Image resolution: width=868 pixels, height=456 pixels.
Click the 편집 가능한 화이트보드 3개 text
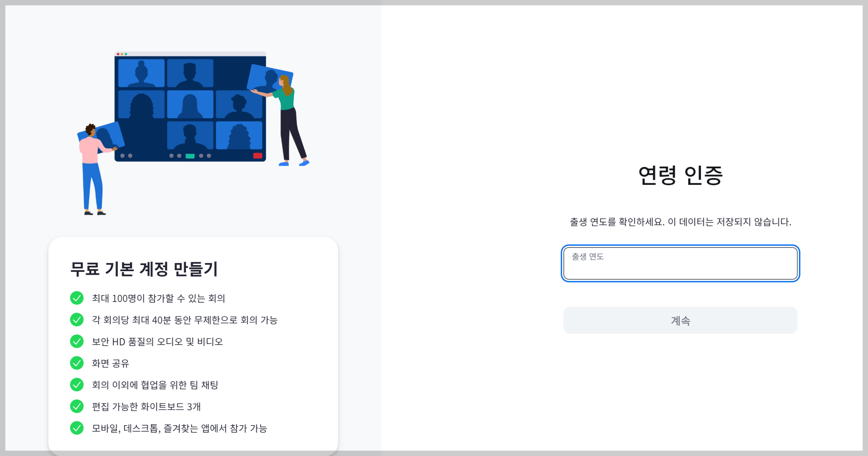[x=146, y=407]
